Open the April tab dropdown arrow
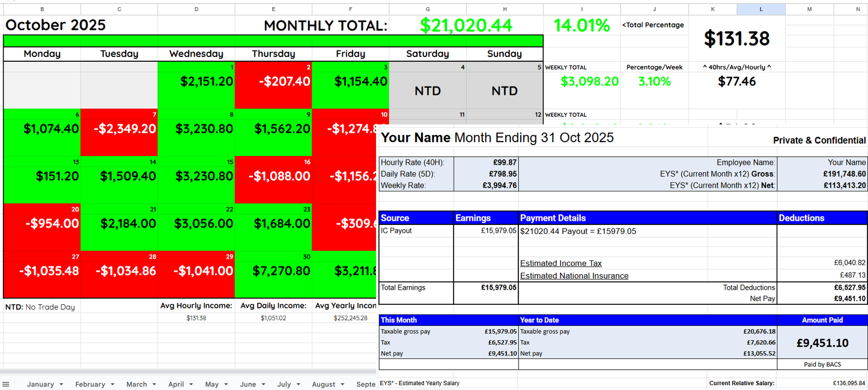The image size is (868, 390). point(190,384)
